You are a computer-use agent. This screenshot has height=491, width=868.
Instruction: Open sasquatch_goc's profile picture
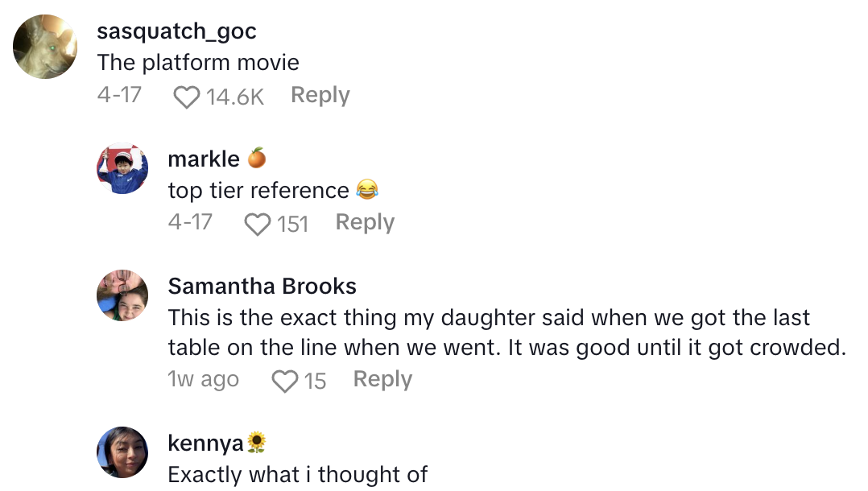[x=46, y=46]
